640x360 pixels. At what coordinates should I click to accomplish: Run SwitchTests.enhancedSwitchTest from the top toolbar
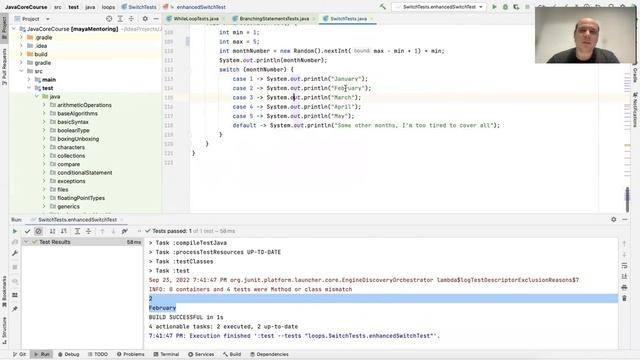(494, 7)
